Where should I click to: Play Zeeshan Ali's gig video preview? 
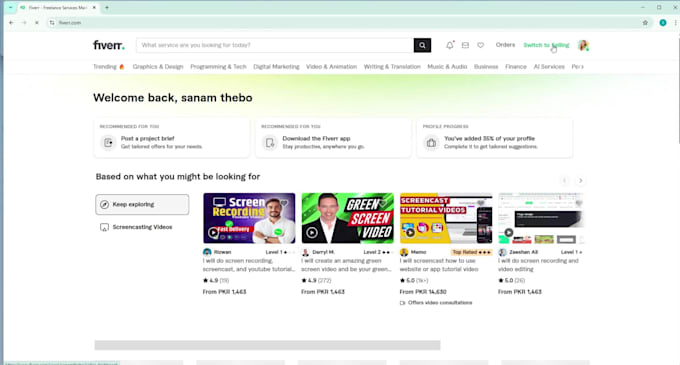coord(508,233)
